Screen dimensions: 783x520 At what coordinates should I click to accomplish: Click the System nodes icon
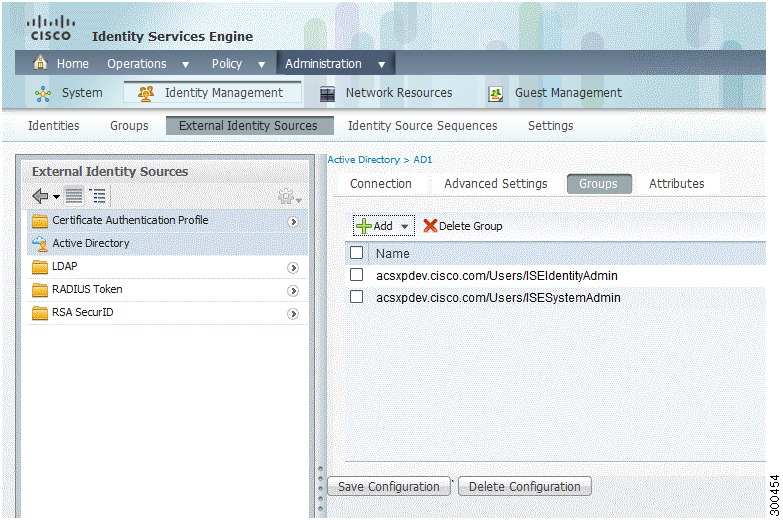tap(43, 93)
